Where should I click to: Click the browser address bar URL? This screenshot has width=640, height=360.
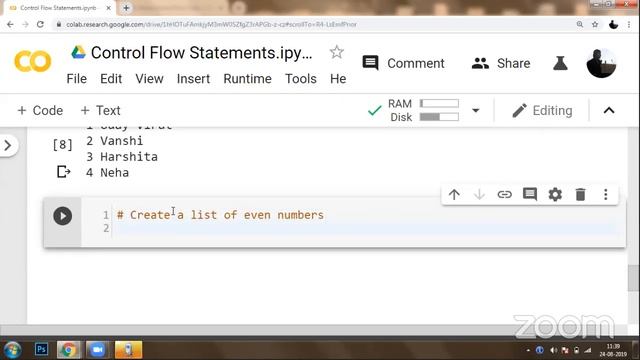(211, 24)
